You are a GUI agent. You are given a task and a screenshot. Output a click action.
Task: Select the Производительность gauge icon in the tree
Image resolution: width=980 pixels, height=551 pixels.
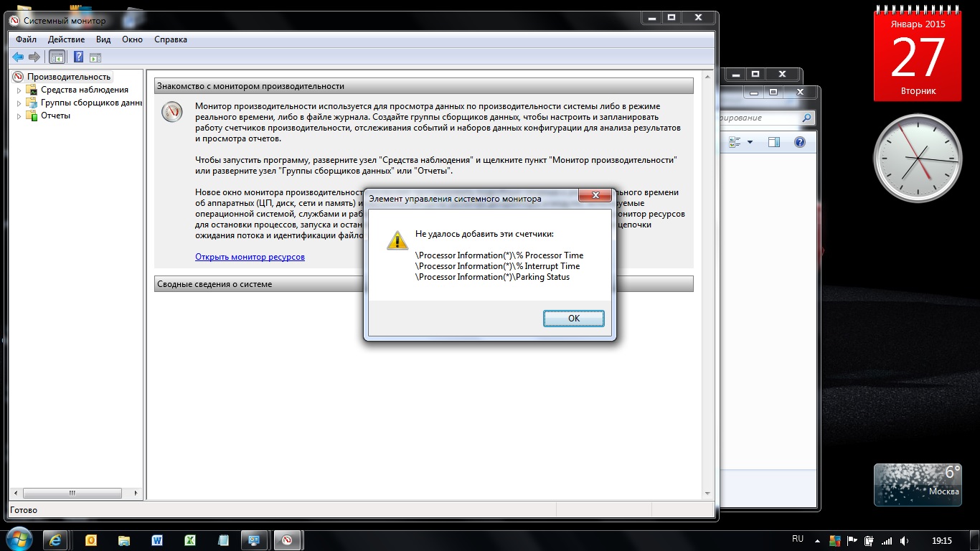[x=19, y=77]
